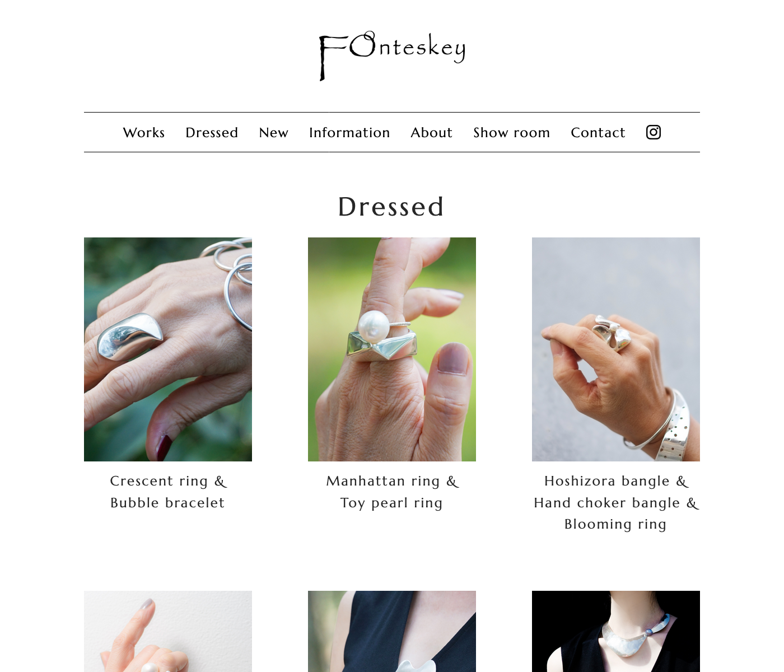Select New in the navigation bar
The height and width of the screenshot is (672, 784).
click(x=274, y=133)
